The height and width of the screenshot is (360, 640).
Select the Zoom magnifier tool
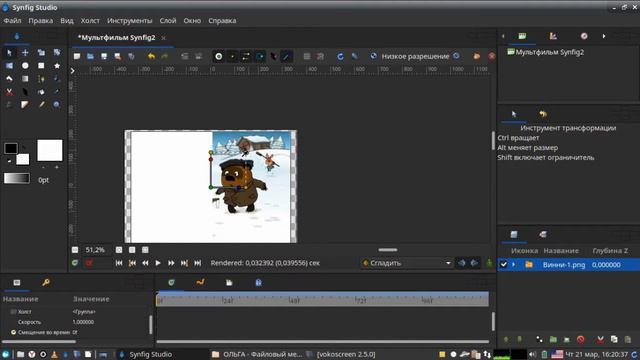coord(57,105)
